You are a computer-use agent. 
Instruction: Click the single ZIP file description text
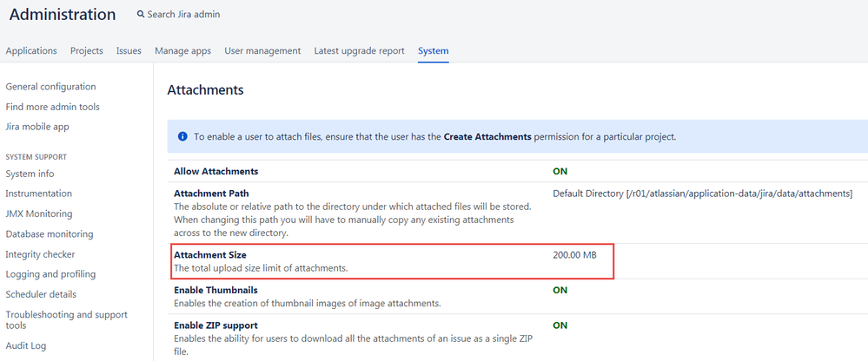click(x=353, y=345)
